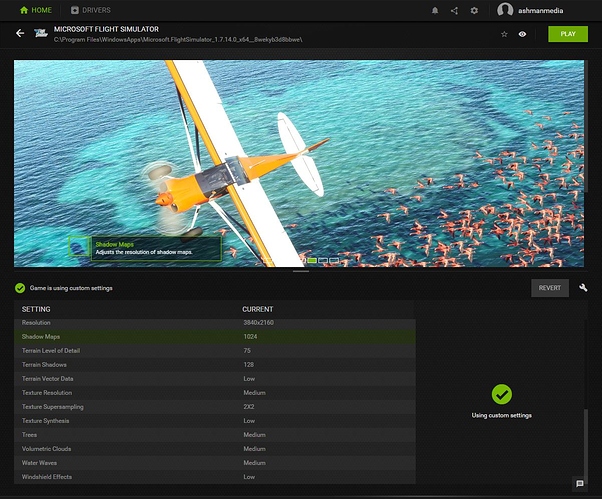Click the large Using custom settings checkmark
This screenshot has width=602, height=499.
tap(501, 394)
